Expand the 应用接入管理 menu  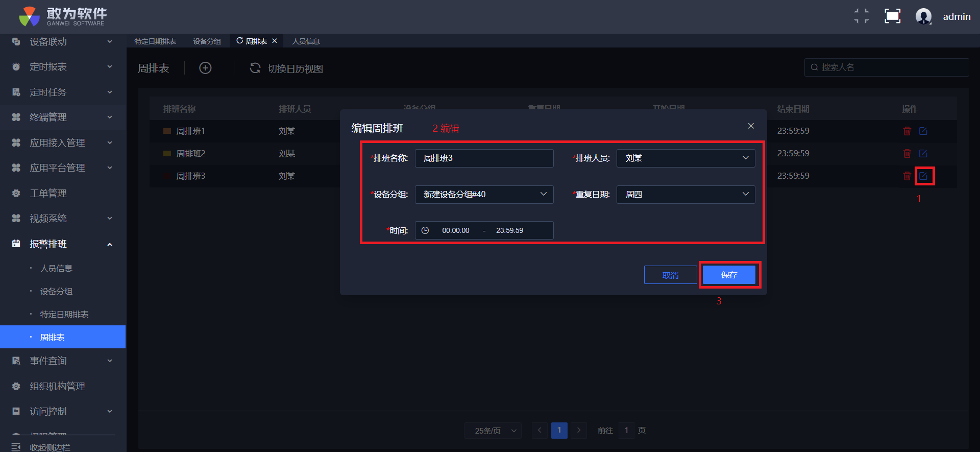[110, 142]
